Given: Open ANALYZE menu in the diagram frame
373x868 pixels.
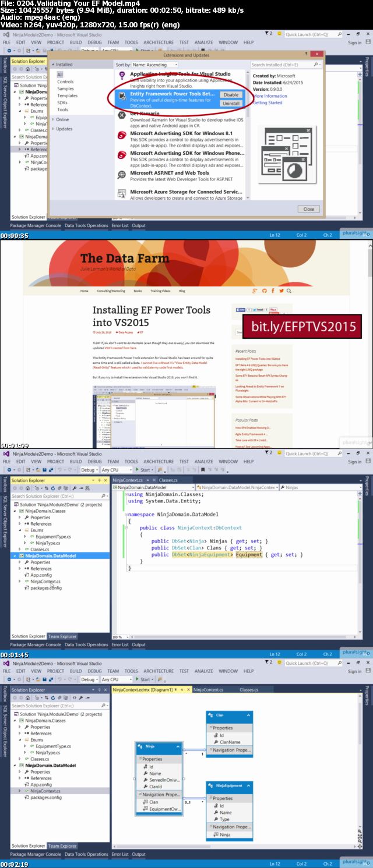Looking at the screenshot, I should [x=204, y=671].
